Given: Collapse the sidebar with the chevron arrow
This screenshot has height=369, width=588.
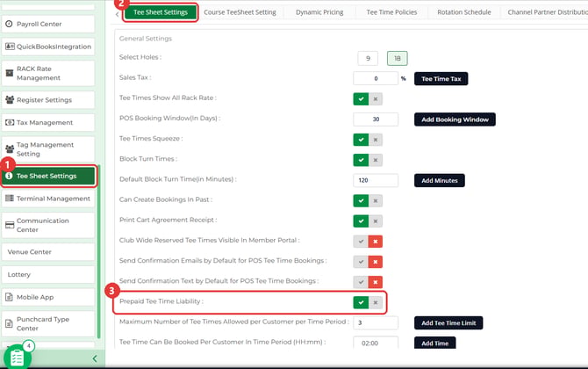Looking at the screenshot, I should [x=95, y=358].
